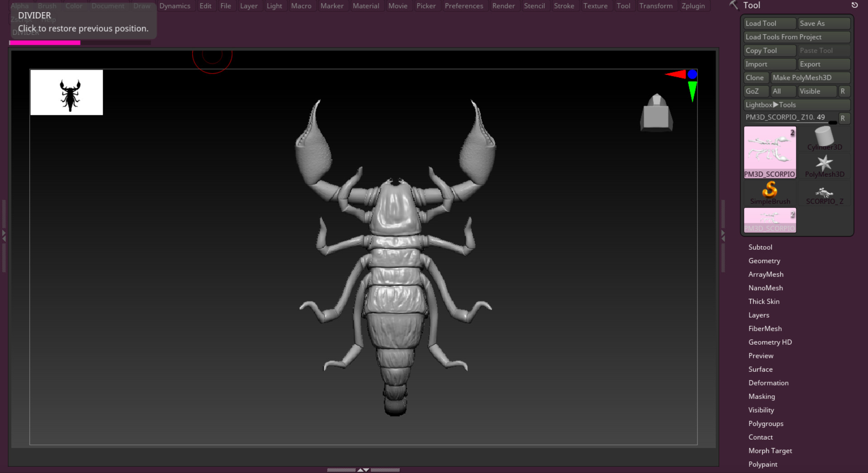Open the Edit menu

coord(205,6)
